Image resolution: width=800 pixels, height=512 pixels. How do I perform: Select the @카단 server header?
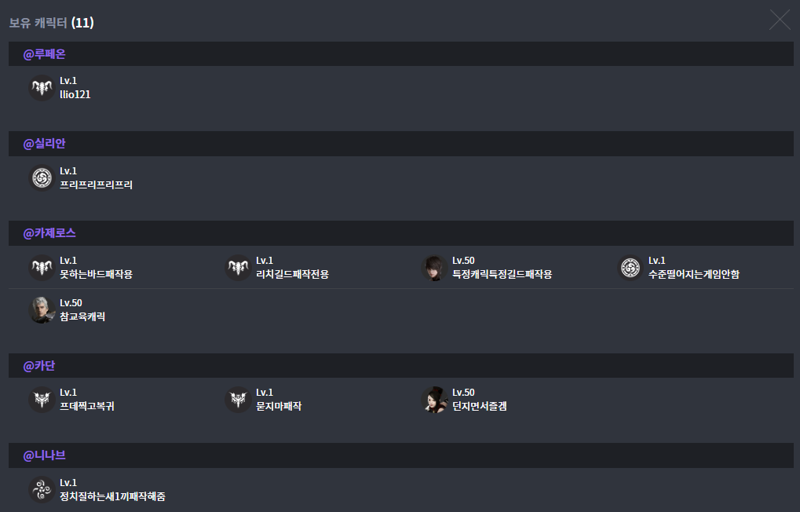401,366
